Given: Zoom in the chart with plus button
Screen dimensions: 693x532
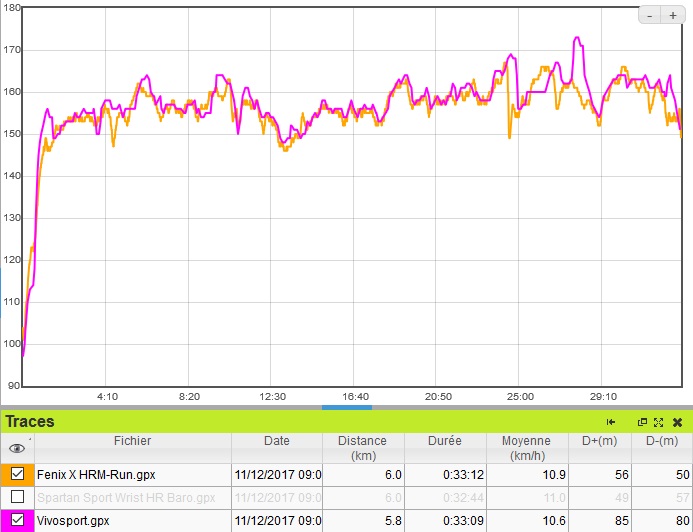Looking at the screenshot, I should coord(673,16).
